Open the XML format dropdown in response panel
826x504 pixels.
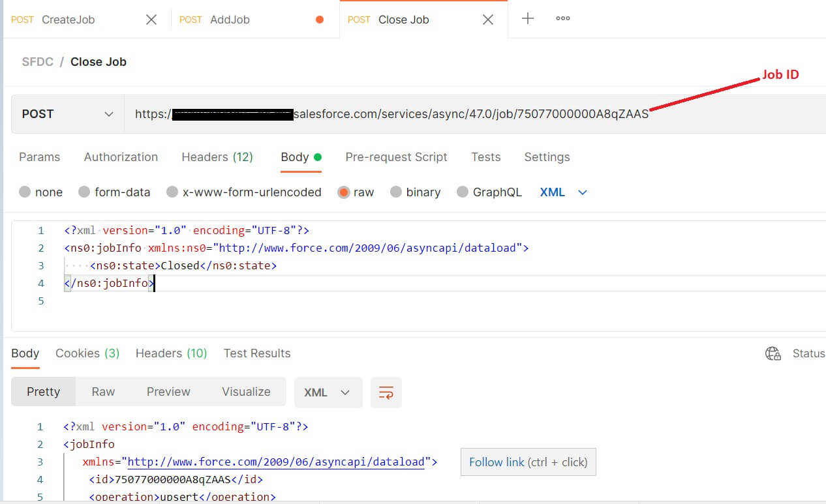point(328,392)
